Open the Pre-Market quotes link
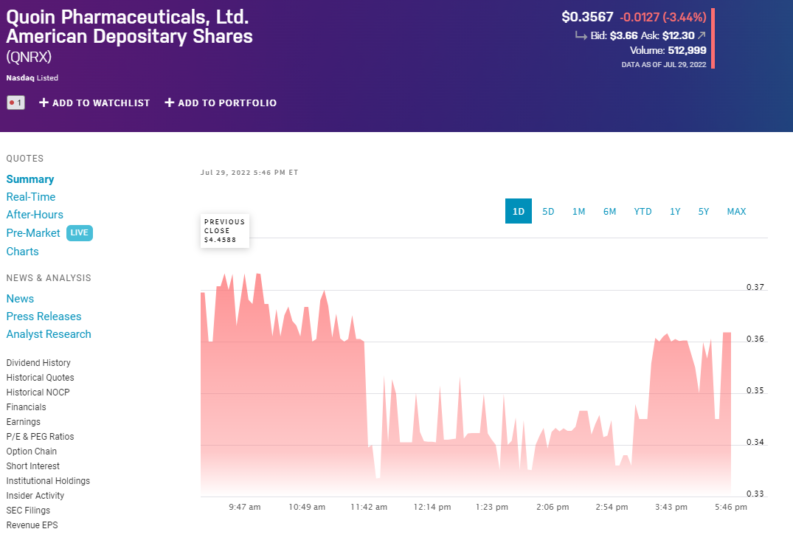 [x=33, y=233]
